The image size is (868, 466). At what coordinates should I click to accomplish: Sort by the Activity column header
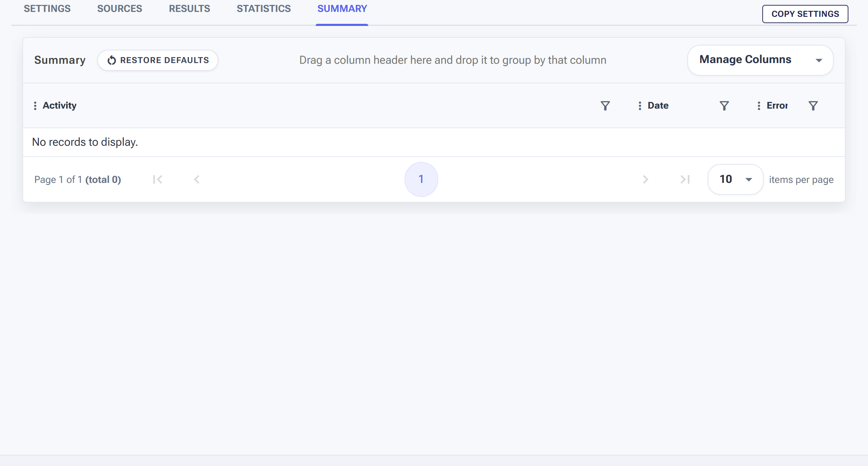pyautogui.click(x=59, y=105)
